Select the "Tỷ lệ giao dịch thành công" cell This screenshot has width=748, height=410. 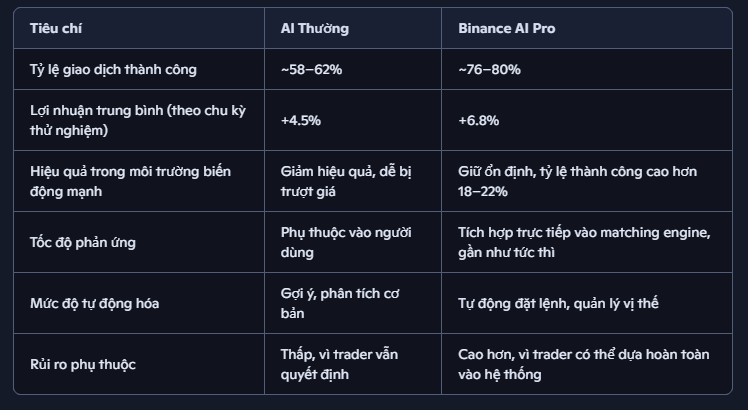113,70
